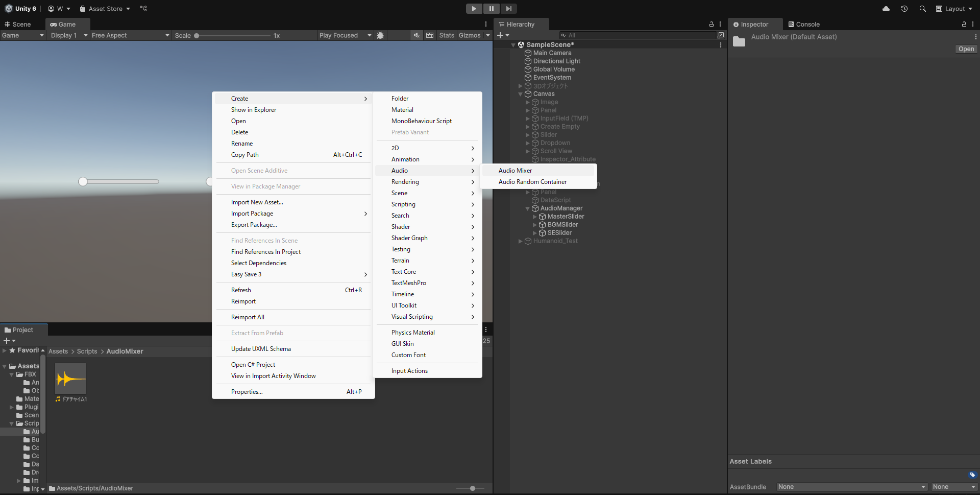The height and width of the screenshot is (495, 980).
Task: Open the Hierarchy search-by-type icon
Action: pos(720,35)
